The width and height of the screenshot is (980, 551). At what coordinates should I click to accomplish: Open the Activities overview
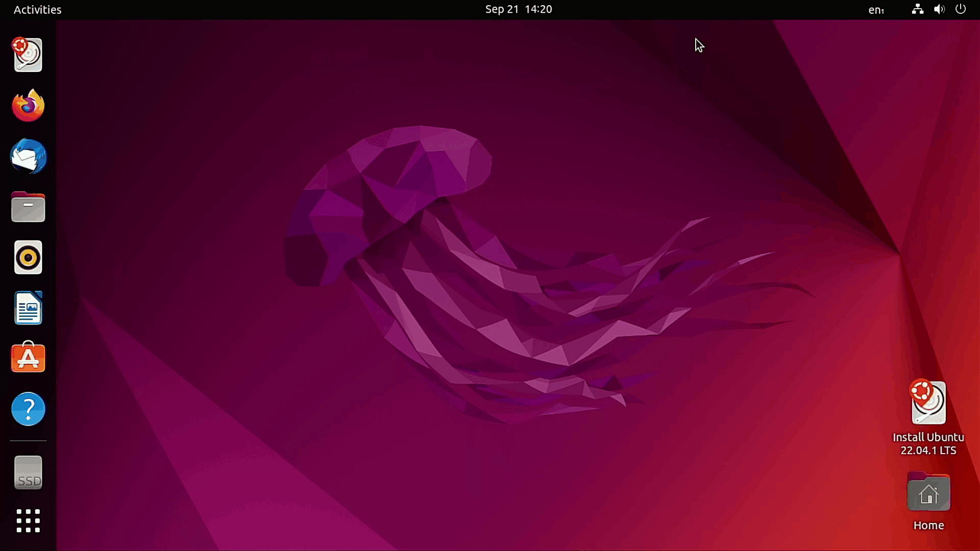[37, 9]
